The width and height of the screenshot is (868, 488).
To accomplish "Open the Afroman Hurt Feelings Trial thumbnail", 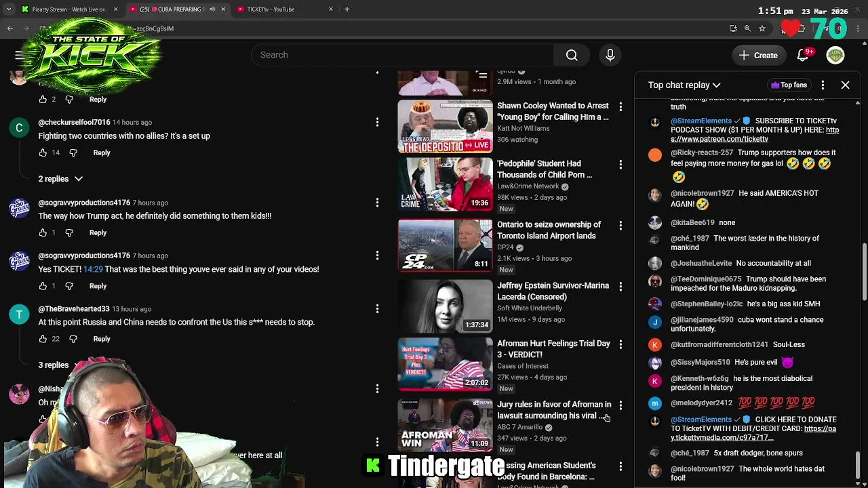I will click(x=445, y=364).
